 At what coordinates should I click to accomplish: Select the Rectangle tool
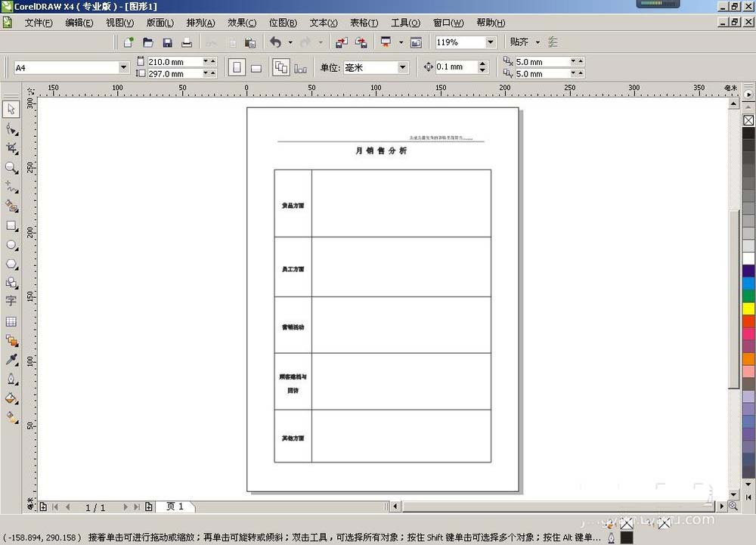coord(11,225)
